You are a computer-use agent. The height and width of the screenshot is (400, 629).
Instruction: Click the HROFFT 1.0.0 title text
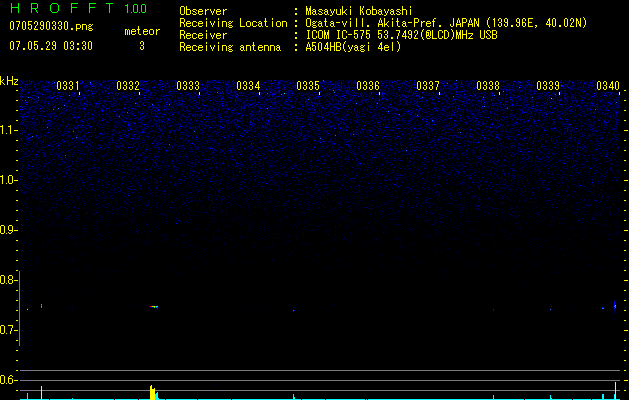point(78,8)
